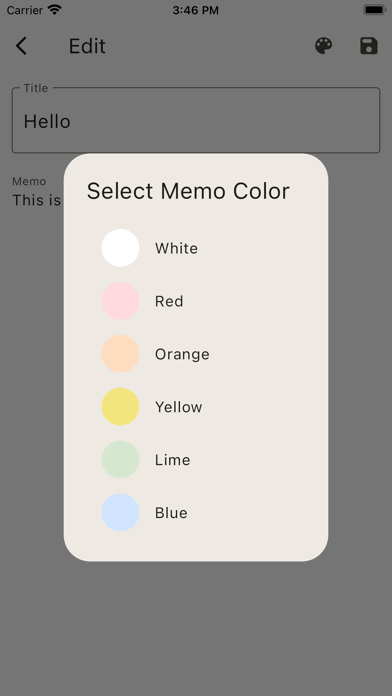This screenshot has height=696, width=392.
Task: Pick the Orange color swatch
Action: click(x=120, y=354)
